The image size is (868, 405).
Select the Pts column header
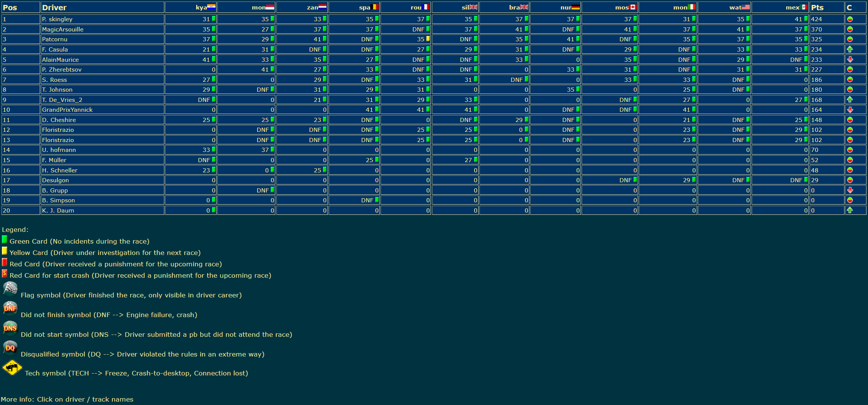pos(817,8)
